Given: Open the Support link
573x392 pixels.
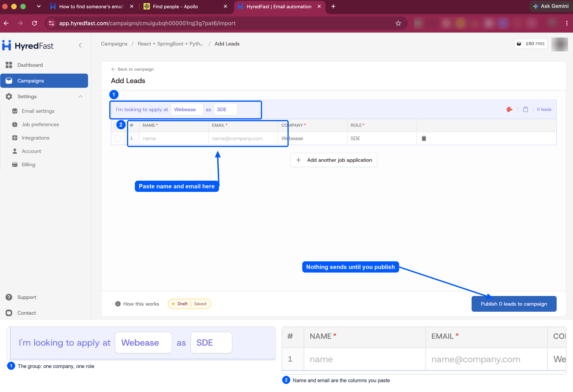Looking at the screenshot, I should click(27, 297).
